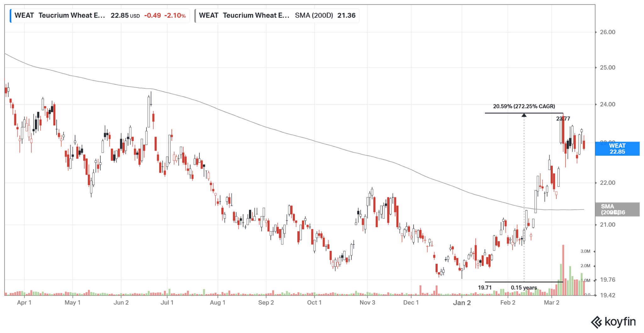Click the SMA value 21.36 in legend
This screenshot has height=333, width=644.
tap(346, 15)
